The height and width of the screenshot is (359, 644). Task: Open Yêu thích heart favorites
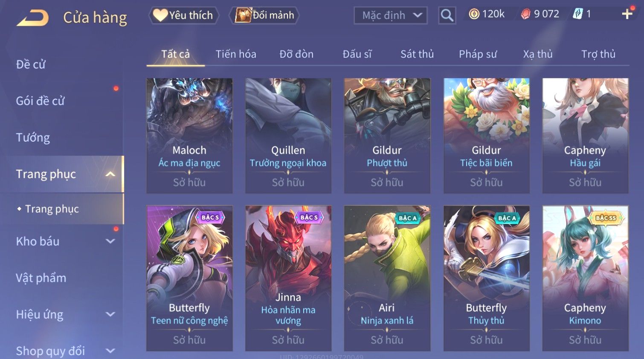(x=183, y=15)
